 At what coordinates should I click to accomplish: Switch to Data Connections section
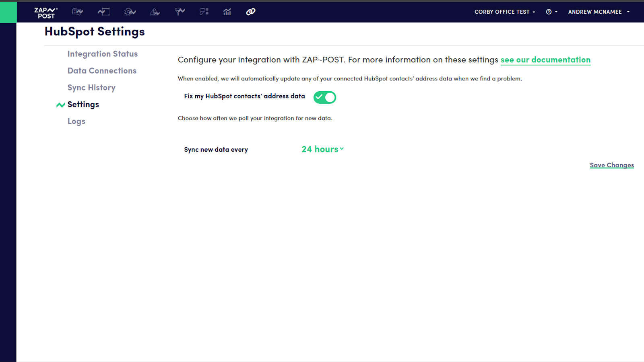click(x=102, y=71)
